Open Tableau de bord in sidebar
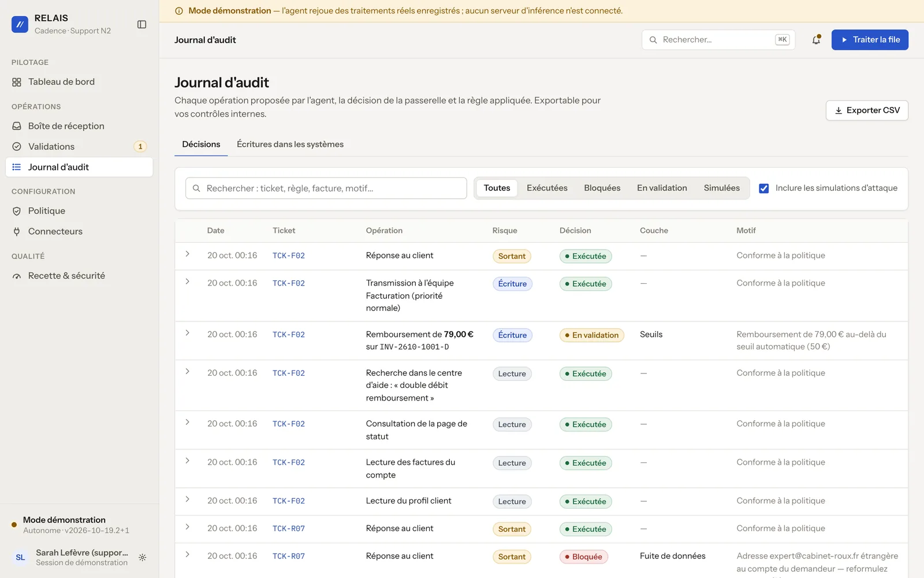 click(79, 82)
